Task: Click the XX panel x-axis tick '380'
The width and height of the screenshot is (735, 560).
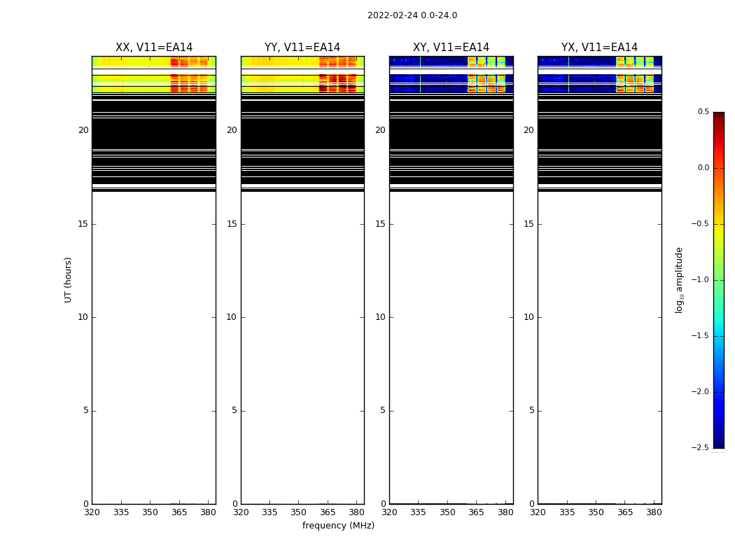Action: [208, 512]
